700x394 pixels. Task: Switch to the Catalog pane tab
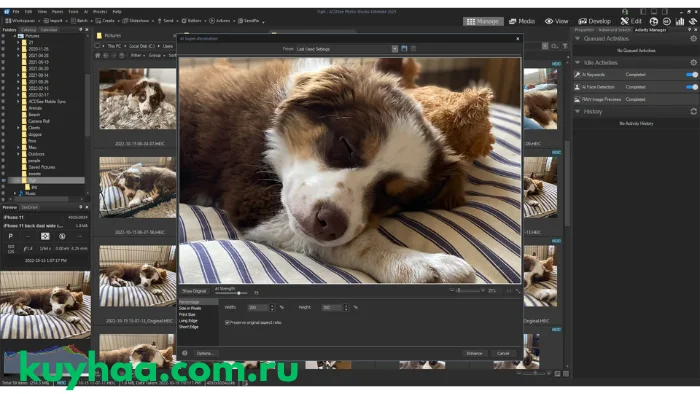coord(28,30)
